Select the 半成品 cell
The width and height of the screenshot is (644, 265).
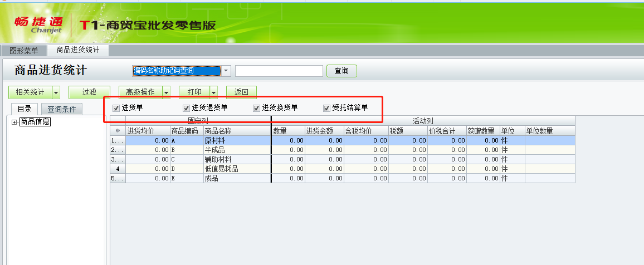click(237, 150)
